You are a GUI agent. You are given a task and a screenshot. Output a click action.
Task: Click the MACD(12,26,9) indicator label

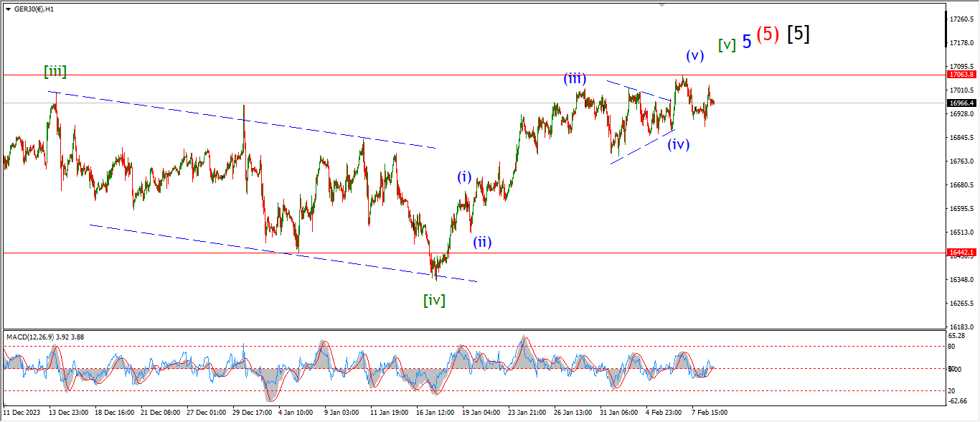click(44, 337)
